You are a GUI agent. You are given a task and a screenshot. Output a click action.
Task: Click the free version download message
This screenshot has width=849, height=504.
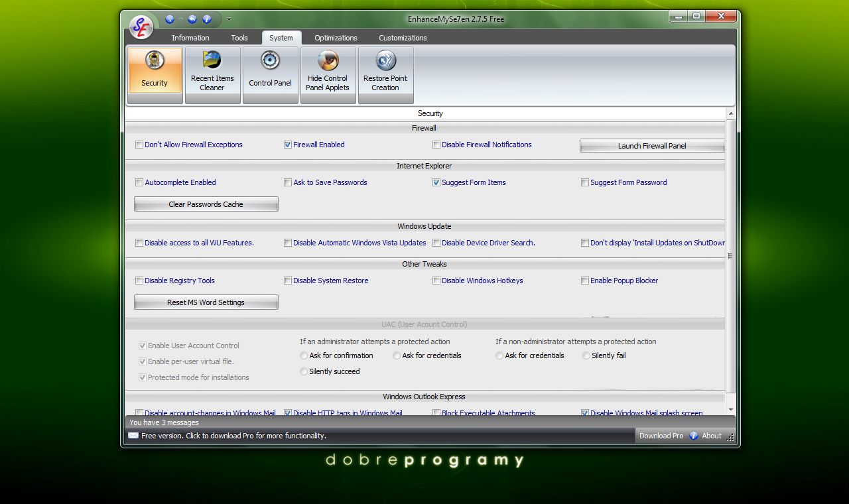coord(233,436)
